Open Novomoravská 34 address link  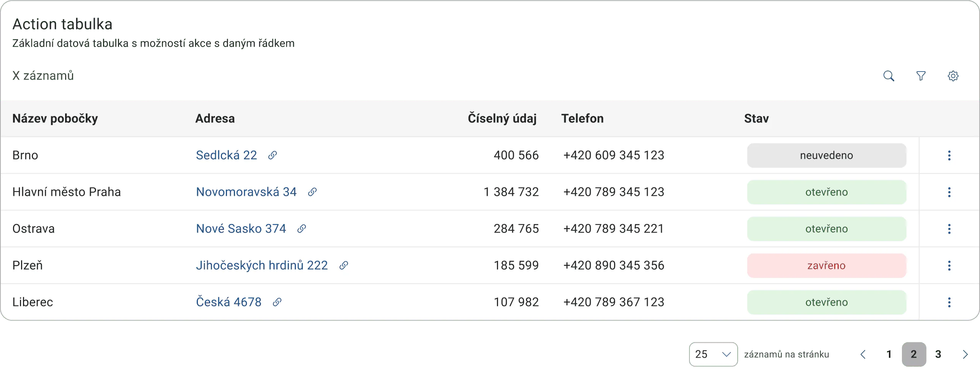click(x=246, y=192)
